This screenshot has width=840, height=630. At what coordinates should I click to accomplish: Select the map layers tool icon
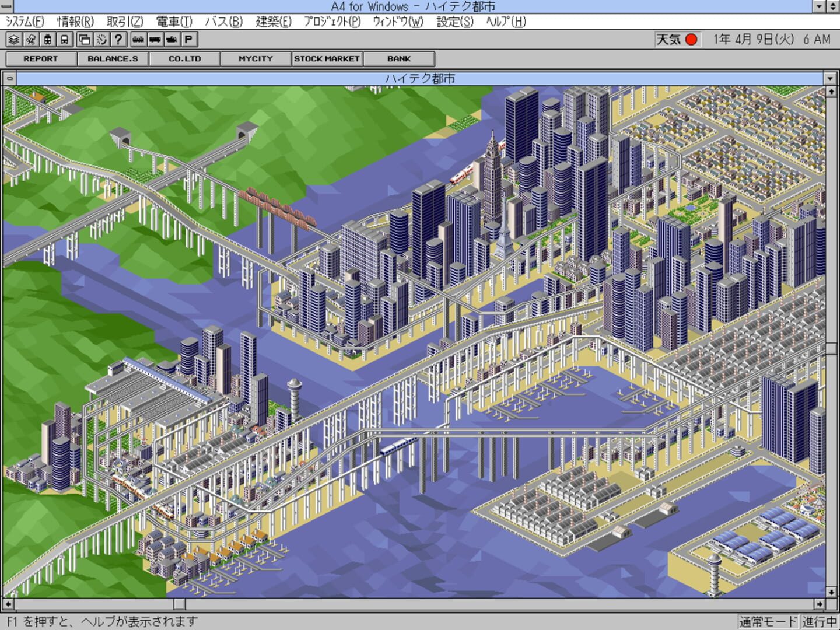13,40
